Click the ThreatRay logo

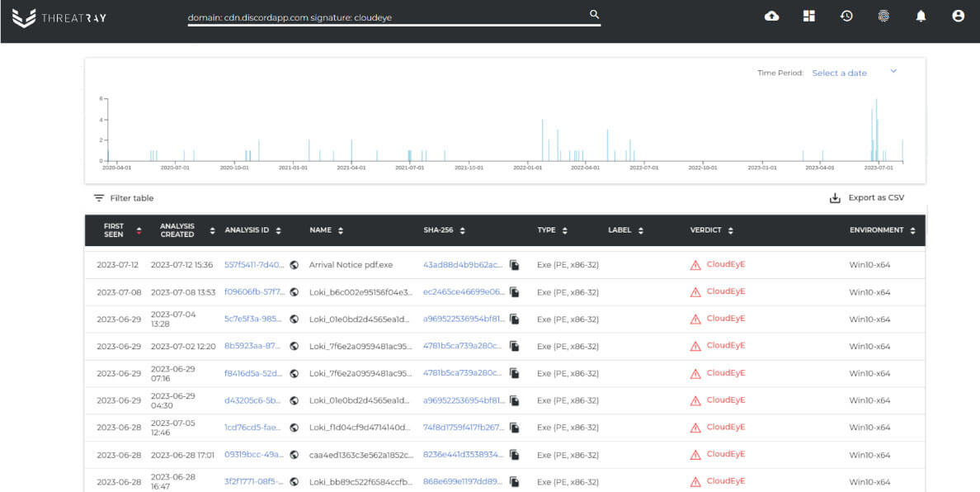[59, 17]
